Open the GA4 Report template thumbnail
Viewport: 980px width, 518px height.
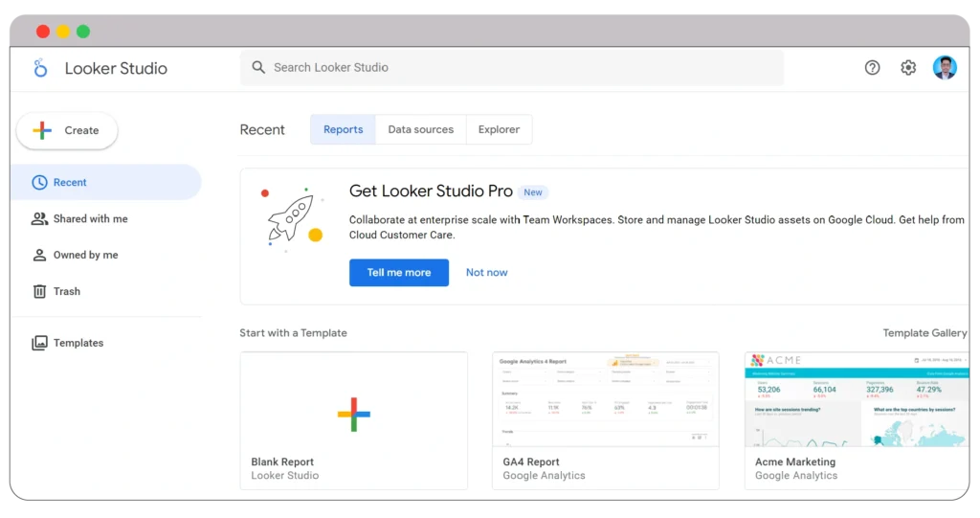tap(606, 399)
